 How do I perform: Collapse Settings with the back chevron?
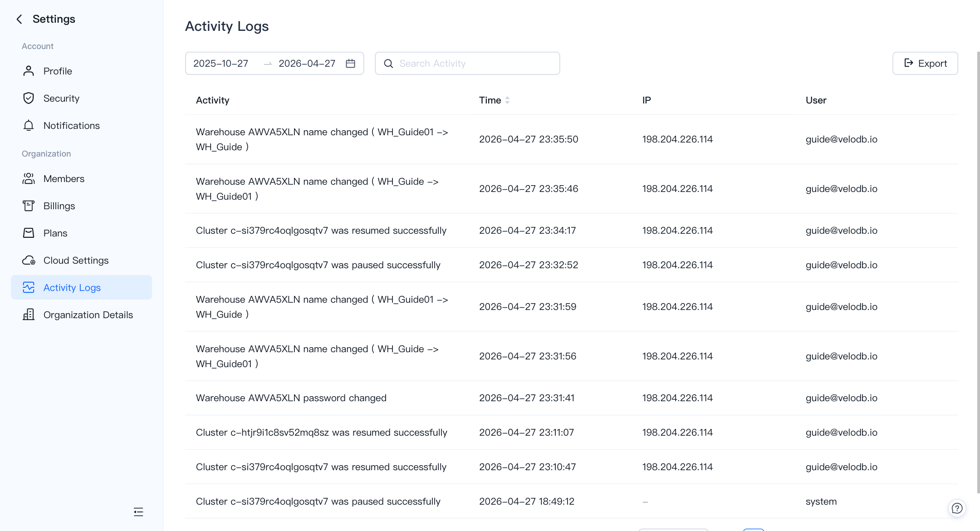point(19,19)
